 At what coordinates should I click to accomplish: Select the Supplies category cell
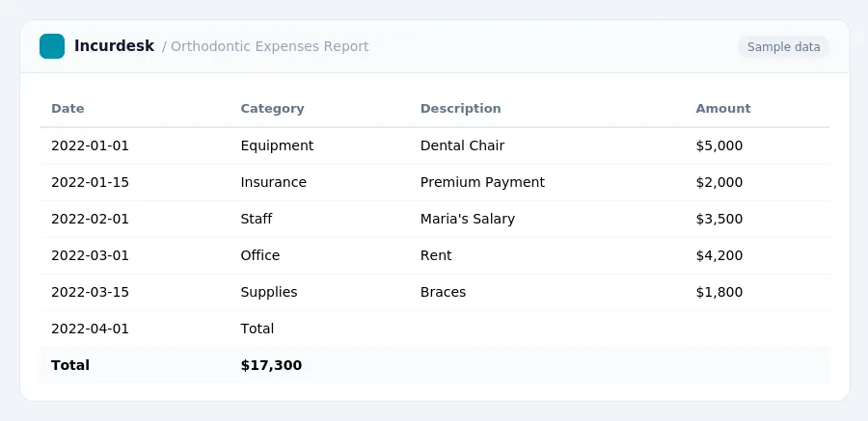coord(268,292)
